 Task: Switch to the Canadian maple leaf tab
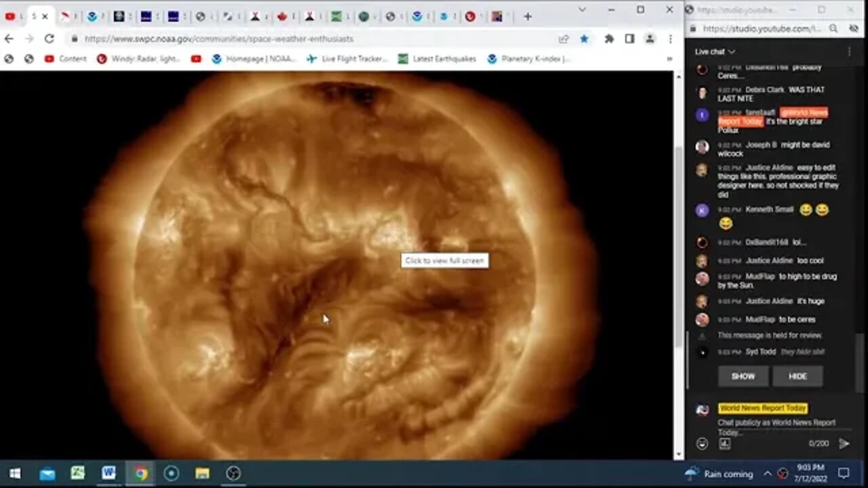(283, 16)
